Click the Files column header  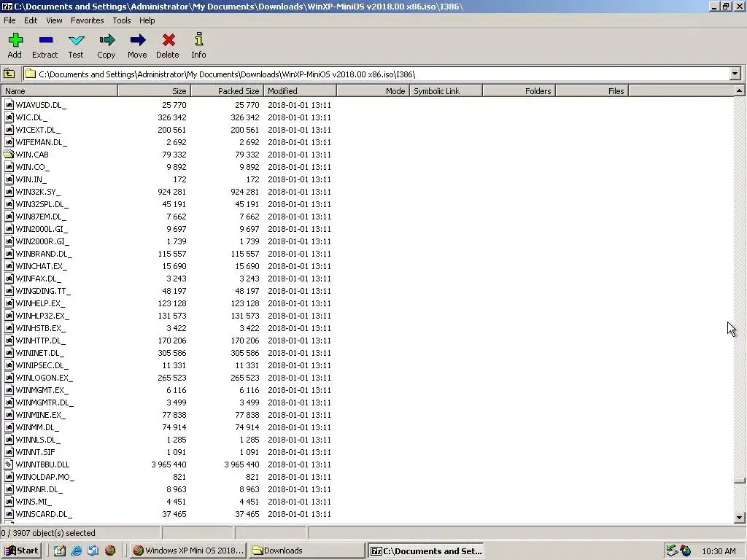(x=592, y=91)
